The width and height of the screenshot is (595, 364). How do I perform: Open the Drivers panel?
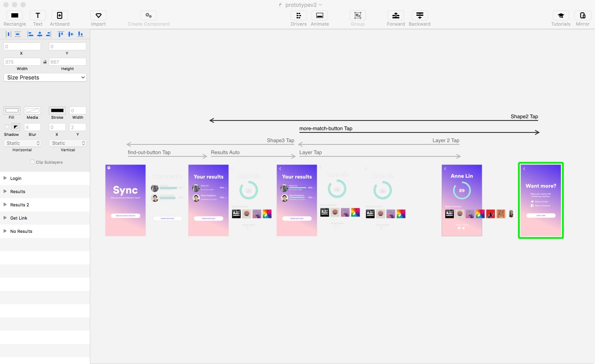coord(299,15)
